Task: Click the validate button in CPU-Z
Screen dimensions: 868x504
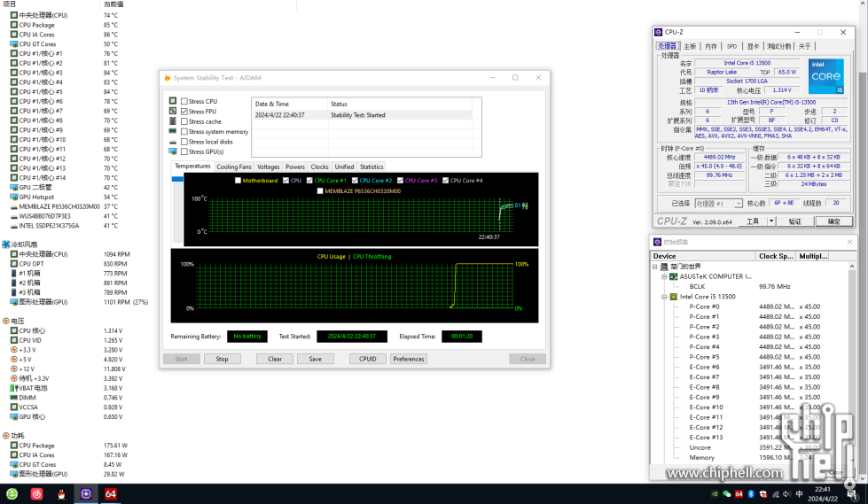Action: click(795, 221)
